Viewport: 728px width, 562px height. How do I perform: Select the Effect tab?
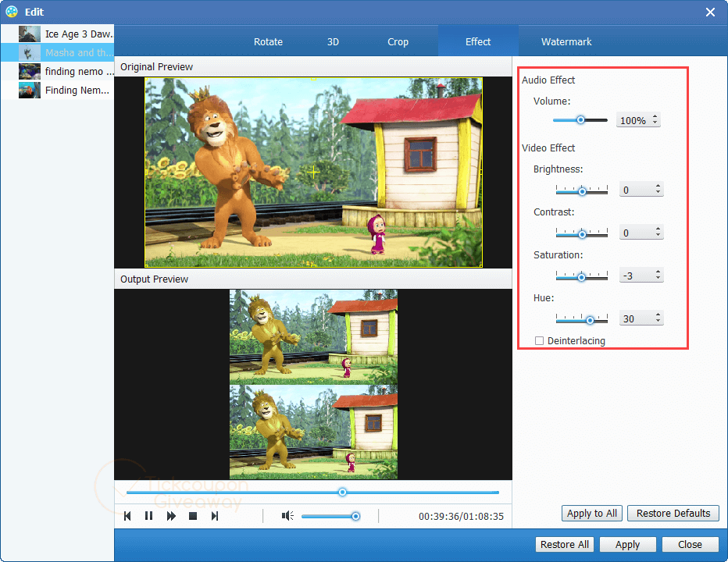[478, 42]
